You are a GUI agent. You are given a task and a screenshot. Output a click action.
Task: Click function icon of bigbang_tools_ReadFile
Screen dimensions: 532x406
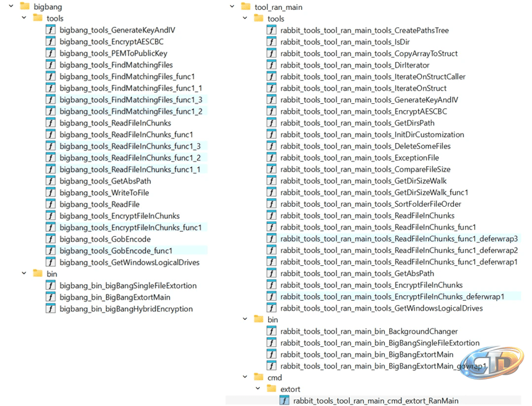(50, 204)
